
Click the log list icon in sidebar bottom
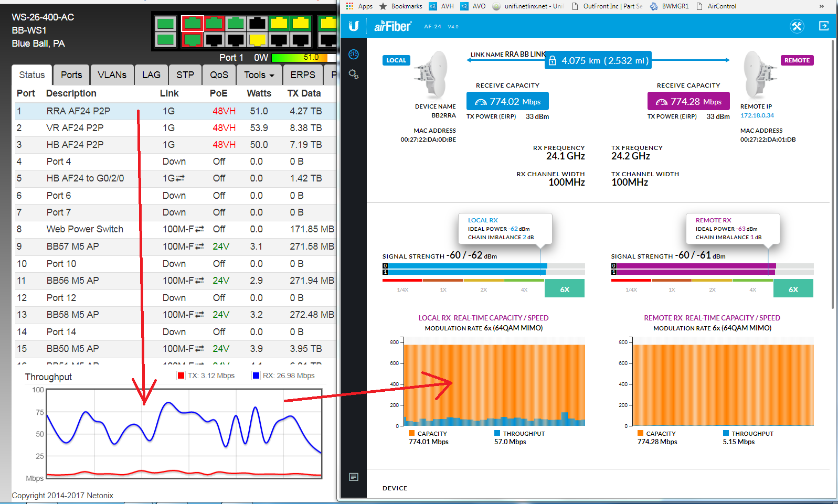pos(354,477)
